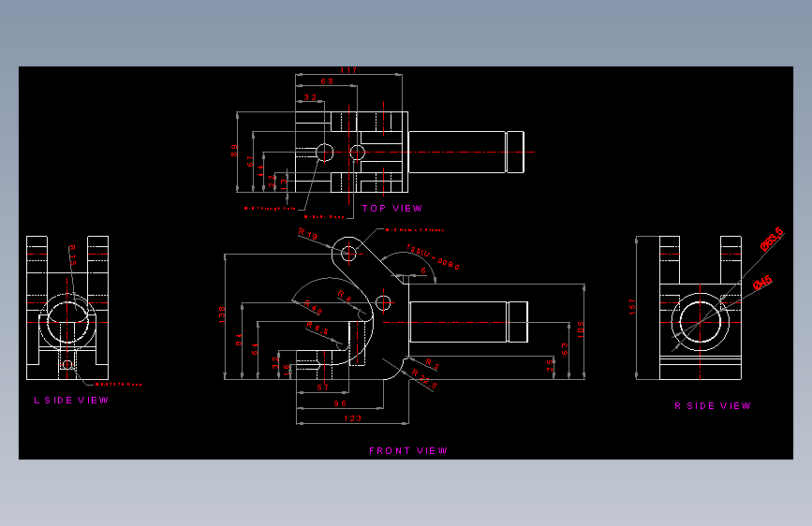The image size is (812, 526).
Task: Click the Ø63.5 diameter annotation
Action: pyautogui.click(x=772, y=239)
